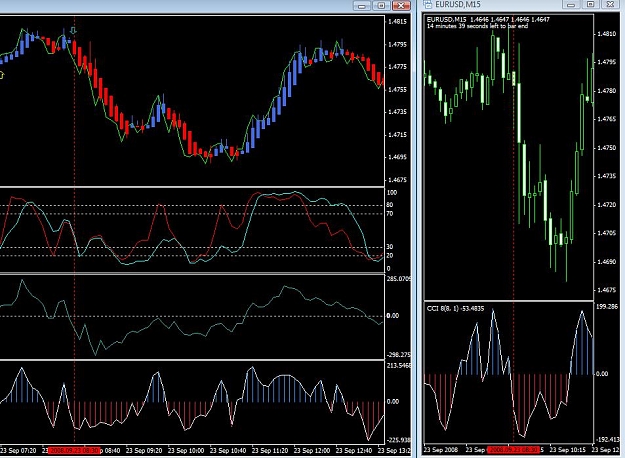Click the -225.938 scale value
The height and width of the screenshot is (458, 625).
[398, 440]
